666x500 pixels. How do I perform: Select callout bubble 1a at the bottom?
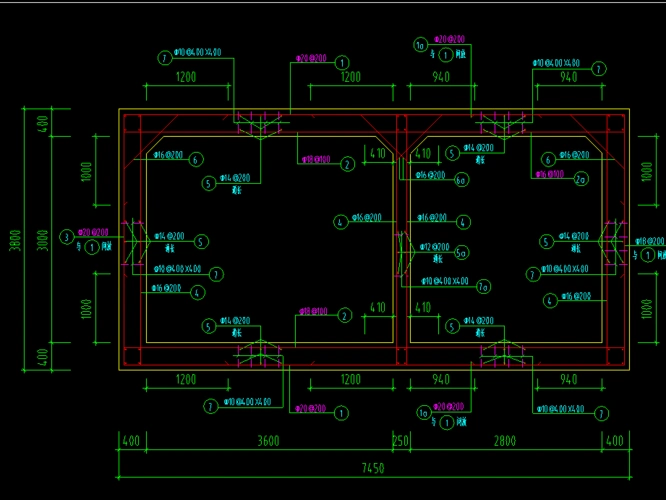click(422, 412)
